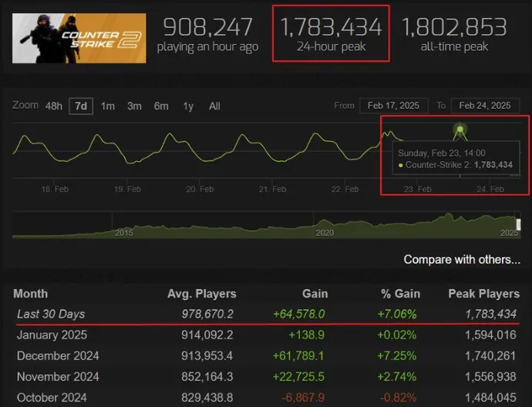This screenshot has width=532, height=407.
Task: Click the 1,740,261 peak players value
Action: coord(490,356)
